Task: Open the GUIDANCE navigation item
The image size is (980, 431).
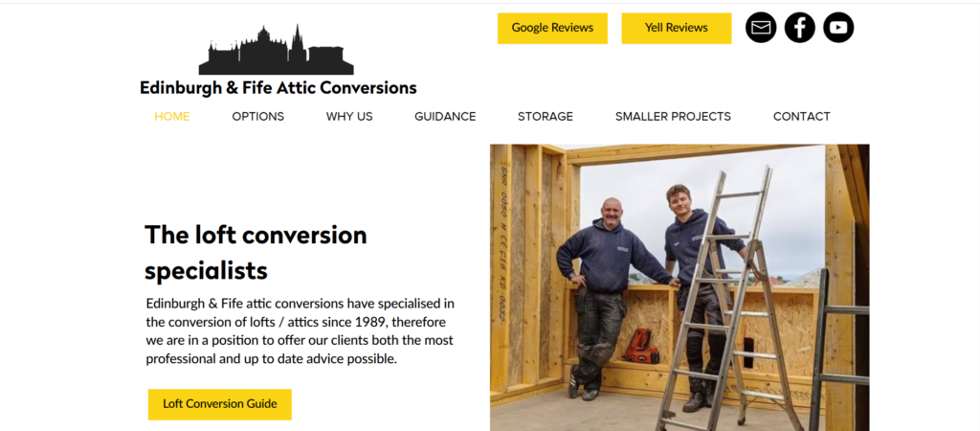Action: pos(445,117)
